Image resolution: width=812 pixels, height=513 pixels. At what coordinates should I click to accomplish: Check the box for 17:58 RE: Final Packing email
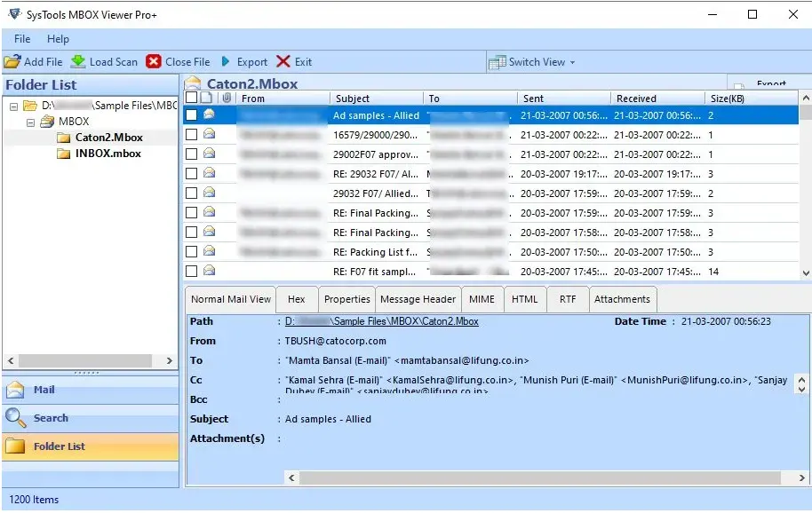tap(191, 233)
